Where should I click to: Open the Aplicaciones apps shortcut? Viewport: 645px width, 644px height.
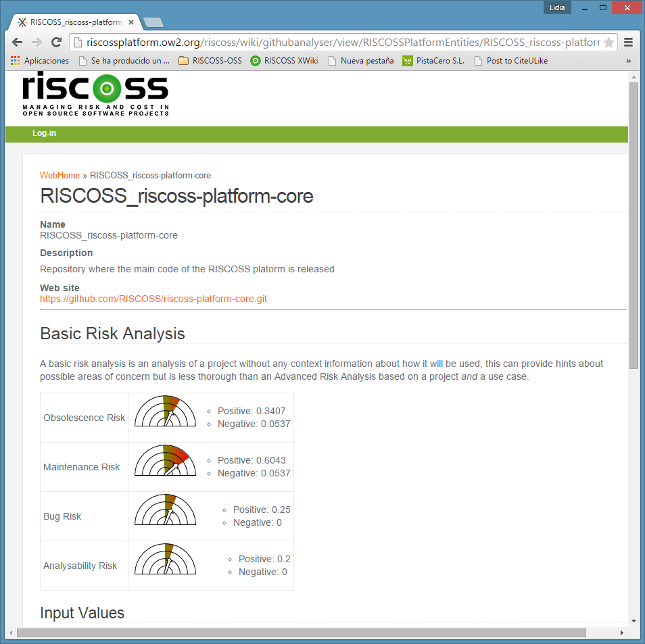tap(40, 61)
